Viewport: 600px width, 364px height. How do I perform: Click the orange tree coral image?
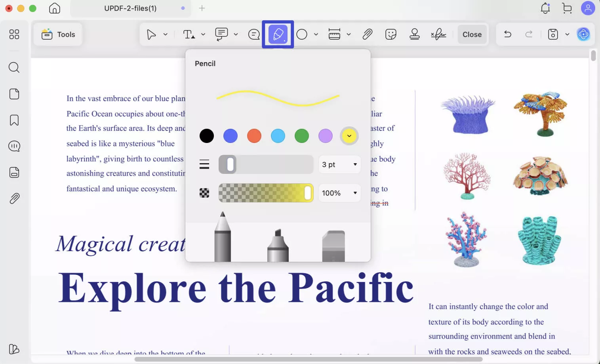(541, 114)
